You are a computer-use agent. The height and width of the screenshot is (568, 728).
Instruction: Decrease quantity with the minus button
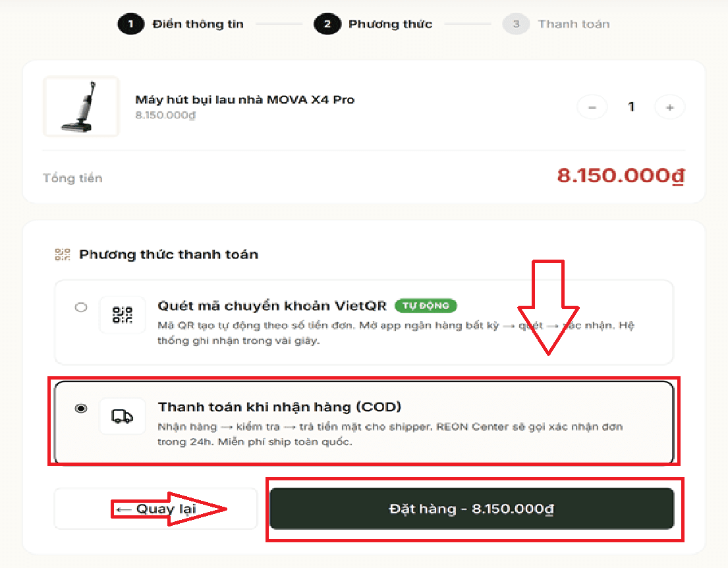click(x=592, y=107)
